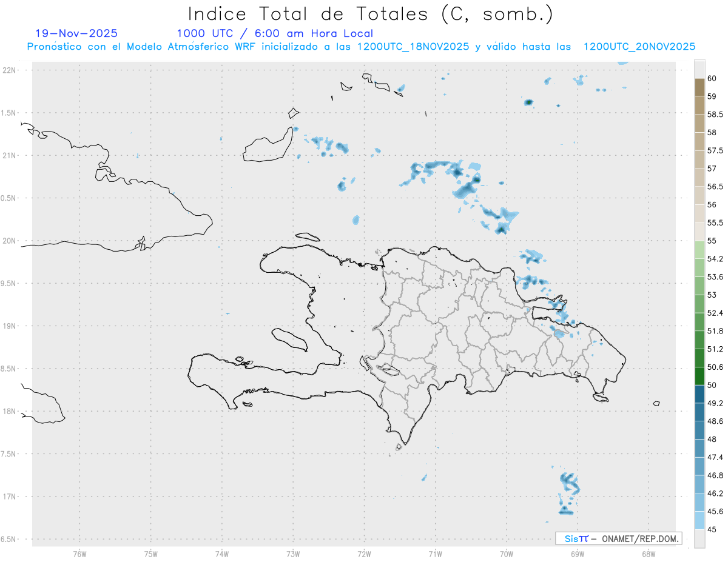Screen dimensions: 728x562
Task: Click the colorbar value label 53.6
Action: [x=715, y=277]
